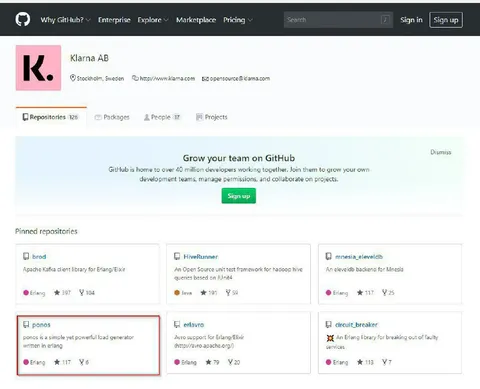Viewport: 480px width, 389px height.
Task: Click the Pinned repositories heading
Action: tap(46, 231)
